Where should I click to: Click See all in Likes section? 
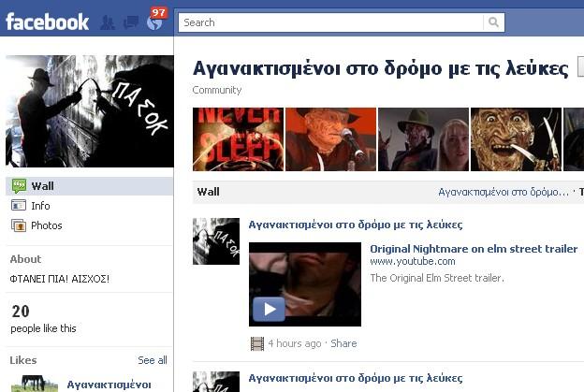pyautogui.click(x=153, y=360)
